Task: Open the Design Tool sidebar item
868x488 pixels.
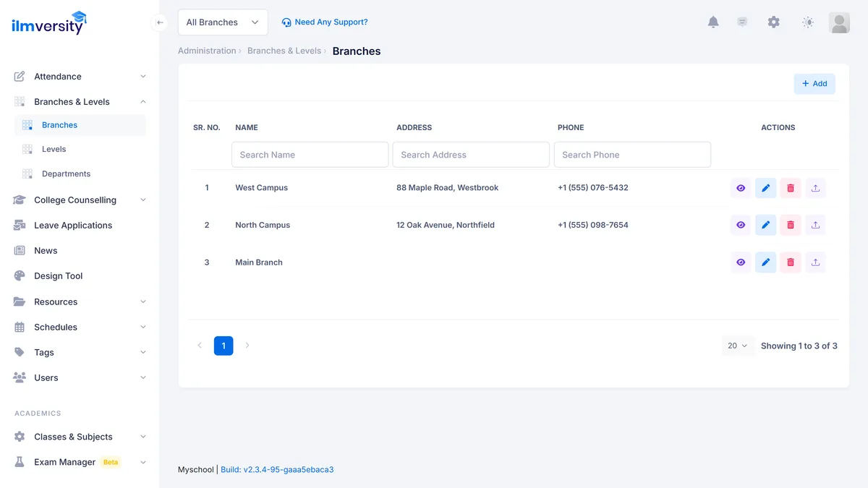Action: click(80, 276)
